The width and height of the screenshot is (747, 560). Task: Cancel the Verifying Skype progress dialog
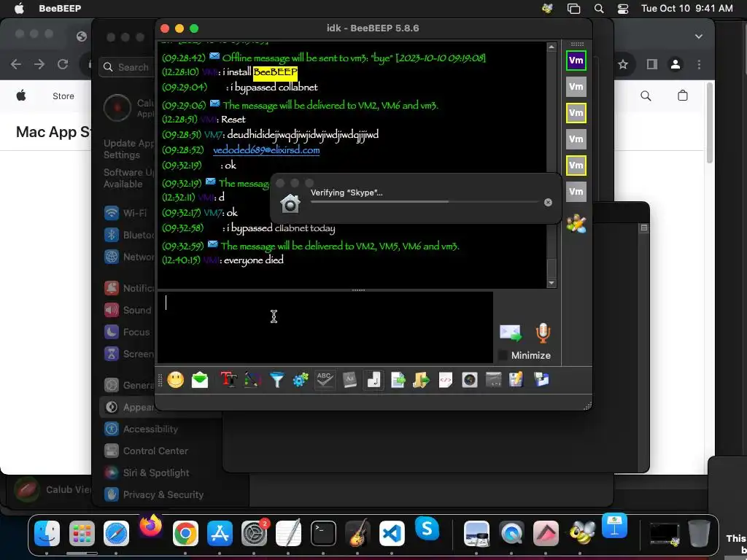pyautogui.click(x=548, y=203)
